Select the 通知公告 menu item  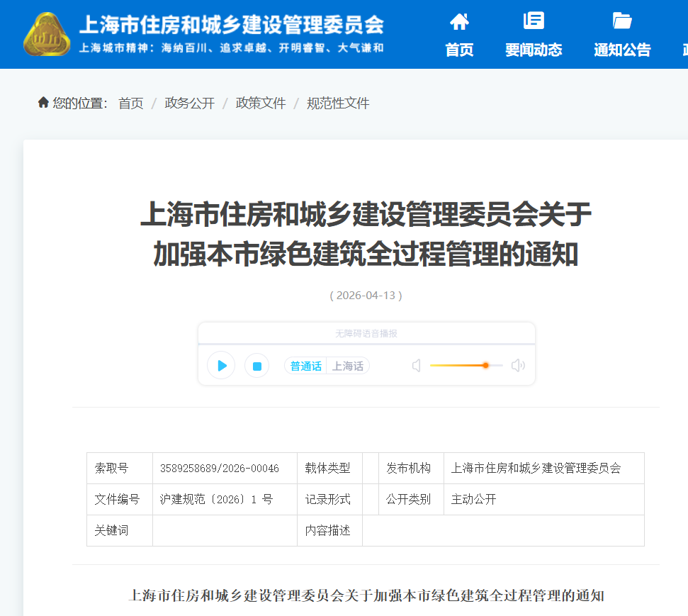[621, 50]
